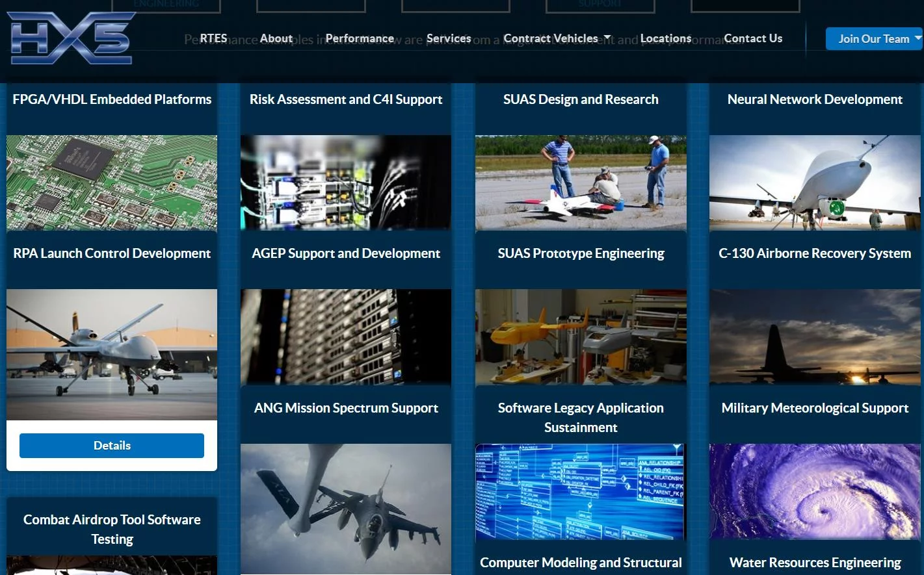View the Neural Network drone image

tap(815, 183)
